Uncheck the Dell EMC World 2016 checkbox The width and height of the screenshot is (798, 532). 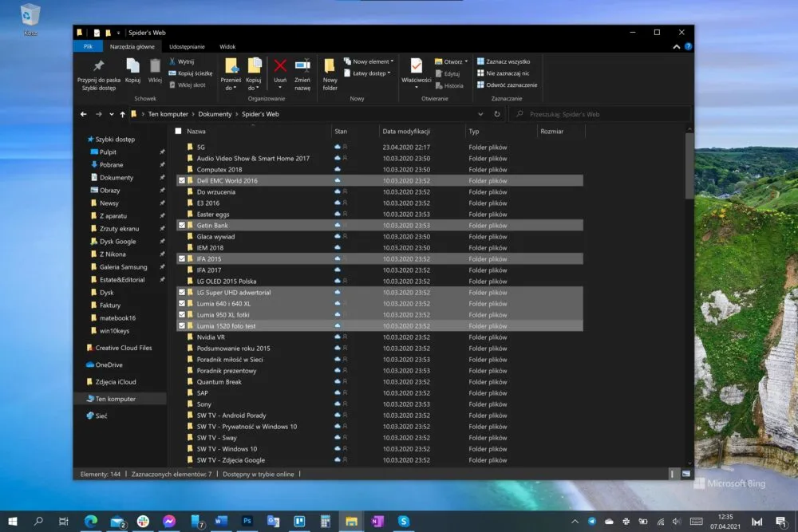click(182, 180)
